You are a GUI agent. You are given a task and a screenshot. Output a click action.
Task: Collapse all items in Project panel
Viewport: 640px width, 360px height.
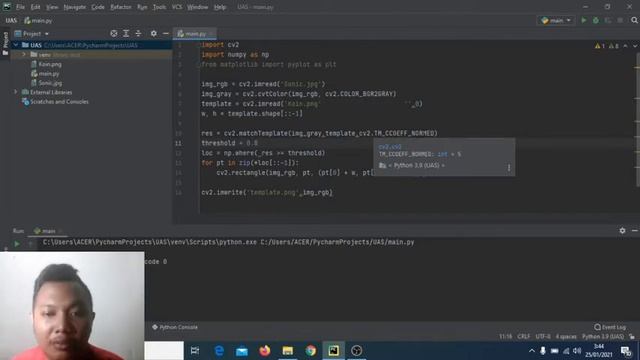point(138,33)
